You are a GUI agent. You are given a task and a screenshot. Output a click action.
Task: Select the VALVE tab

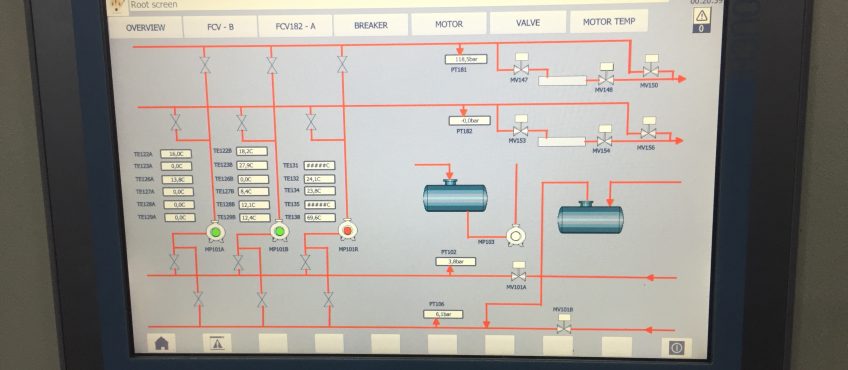tap(527, 23)
